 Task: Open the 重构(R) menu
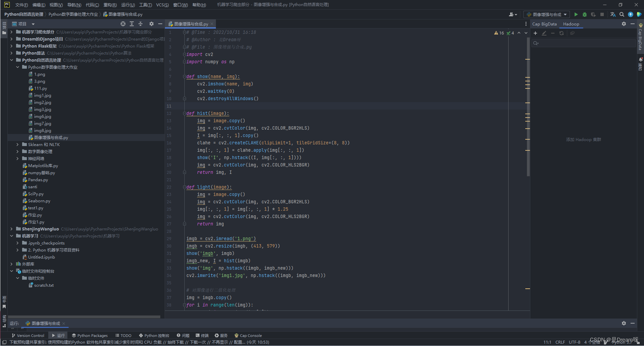110,5
